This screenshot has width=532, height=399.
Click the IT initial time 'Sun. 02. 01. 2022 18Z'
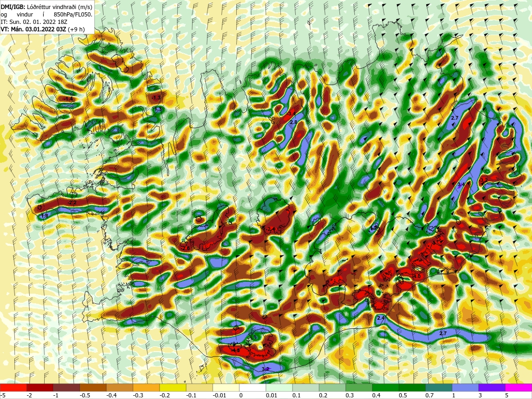tap(39, 21)
